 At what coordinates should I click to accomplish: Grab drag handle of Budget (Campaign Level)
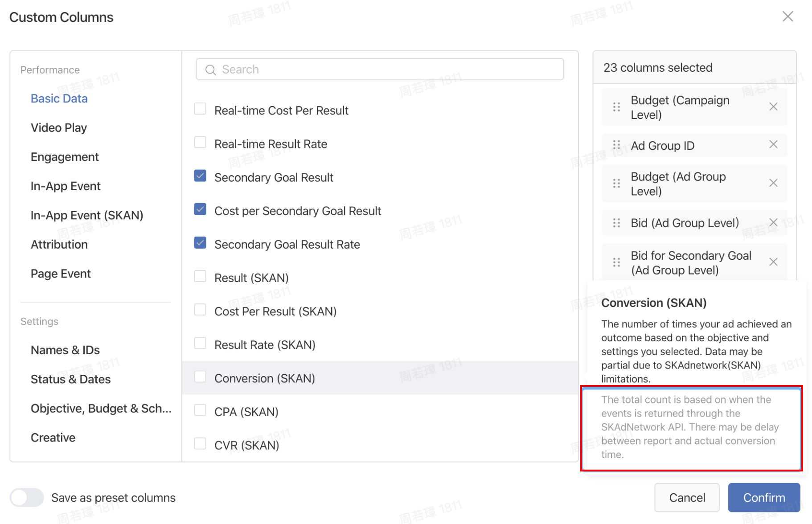click(616, 107)
